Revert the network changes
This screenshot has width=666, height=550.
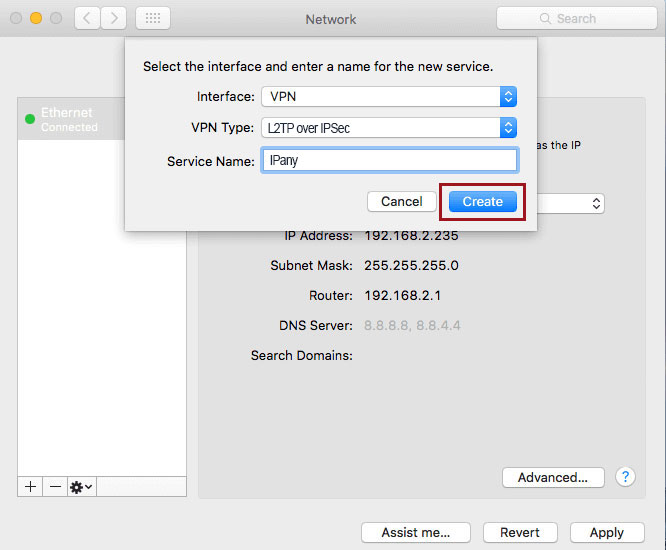[x=520, y=532]
